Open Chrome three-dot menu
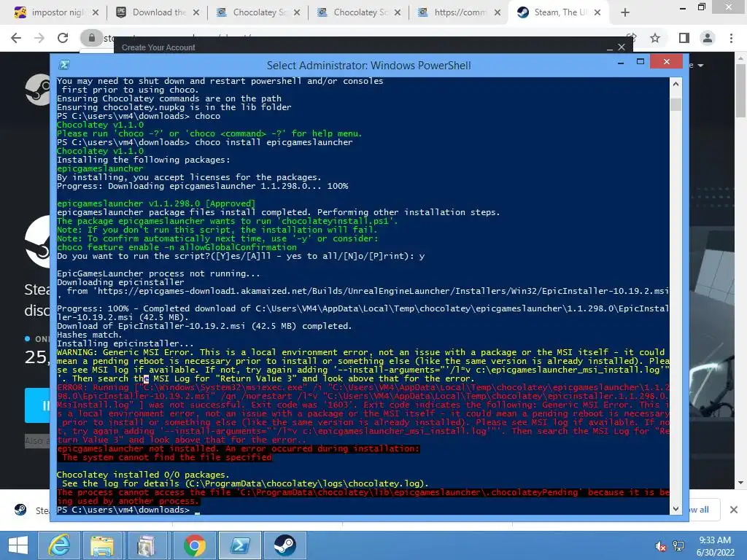 (x=731, y=38)
